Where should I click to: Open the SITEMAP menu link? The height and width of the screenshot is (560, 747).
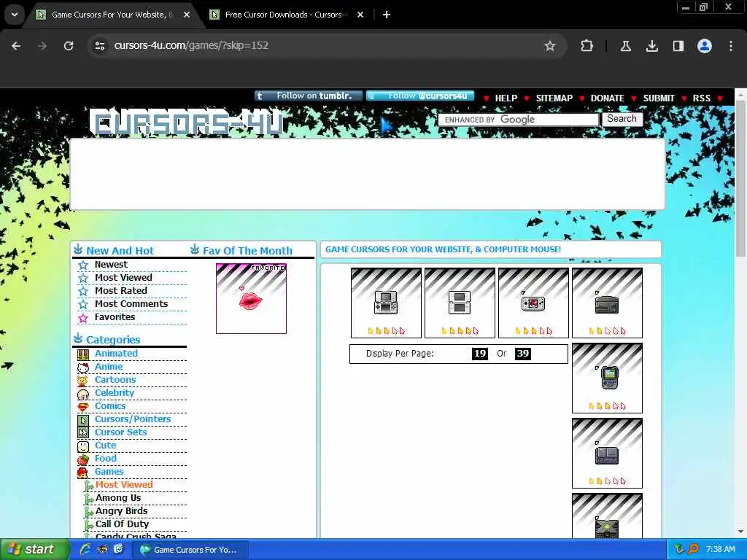(x=554, y=98)
